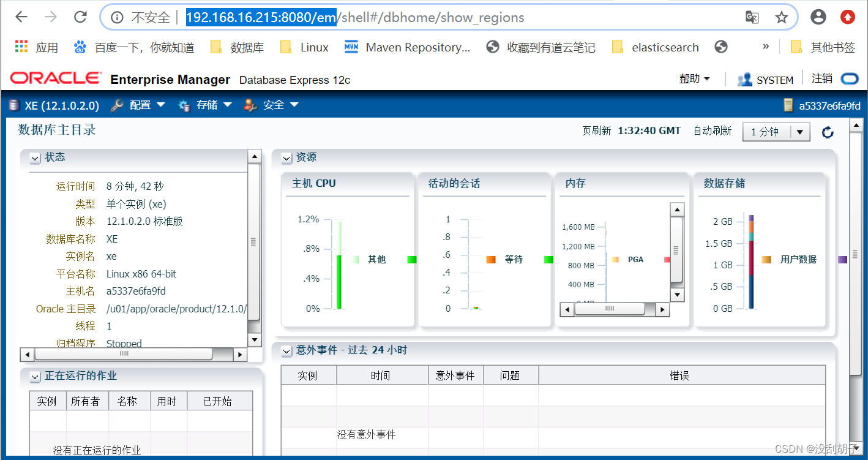Open the 数据库 bookmark folder

point(238,47)
